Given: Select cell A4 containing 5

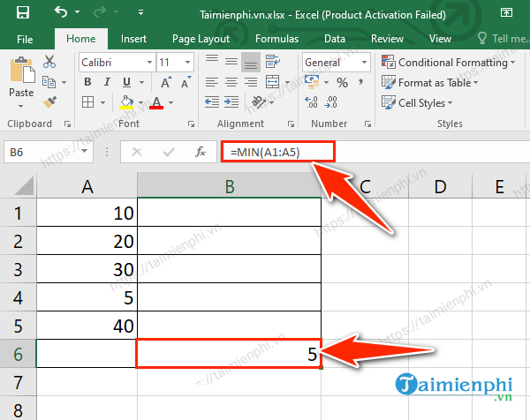Looking at the screenshot, I should point(87,297).
